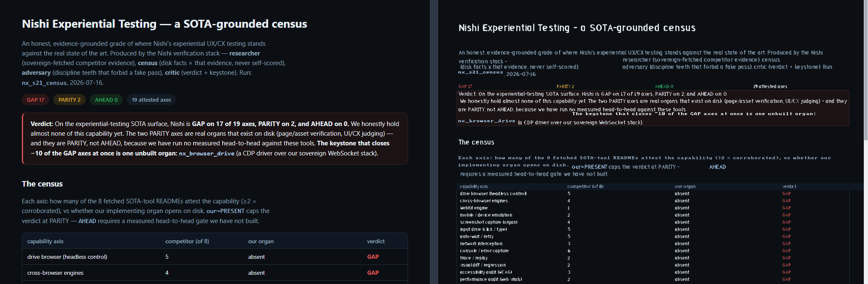Click the 'verdict' header in bordered table

click(x=376, y=241)
